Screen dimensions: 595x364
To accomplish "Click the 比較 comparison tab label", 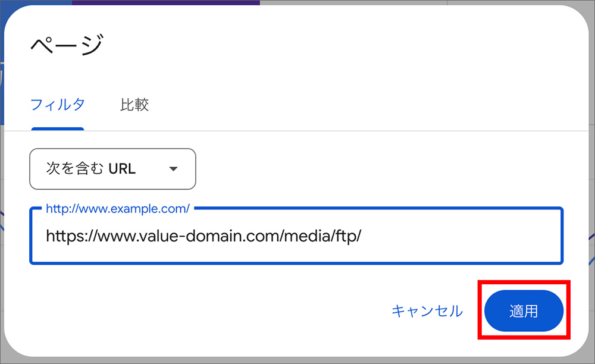I will click(x=134, y=105).
